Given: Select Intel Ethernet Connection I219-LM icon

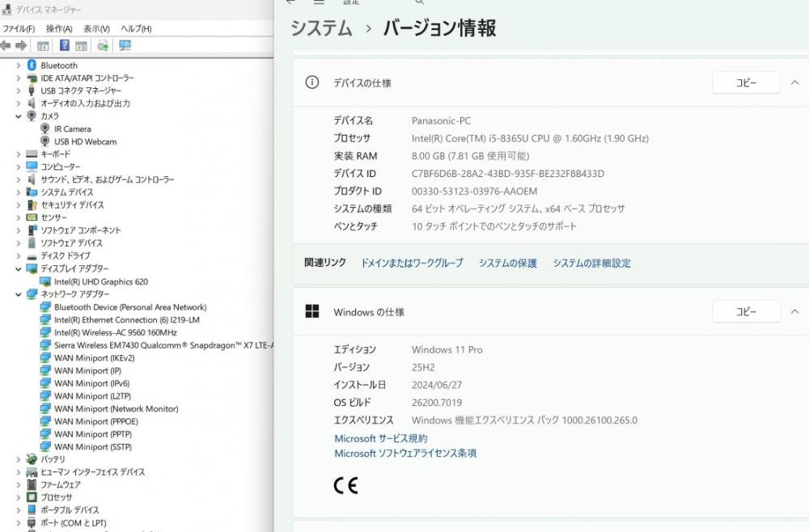Looking at the screenshot, I should 45,319.
